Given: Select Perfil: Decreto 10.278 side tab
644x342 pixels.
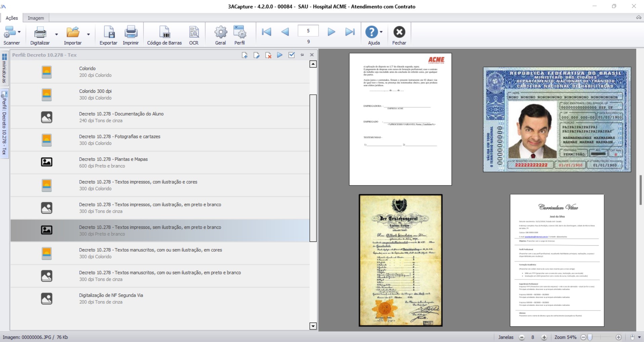Looking at the screenshot, I should (x=4, y=123).
